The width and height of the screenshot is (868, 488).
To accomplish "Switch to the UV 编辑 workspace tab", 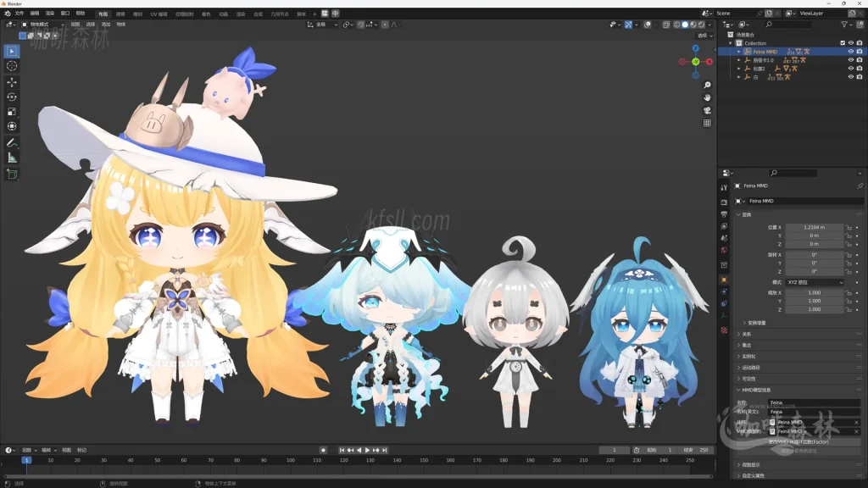I will [159, 14].
